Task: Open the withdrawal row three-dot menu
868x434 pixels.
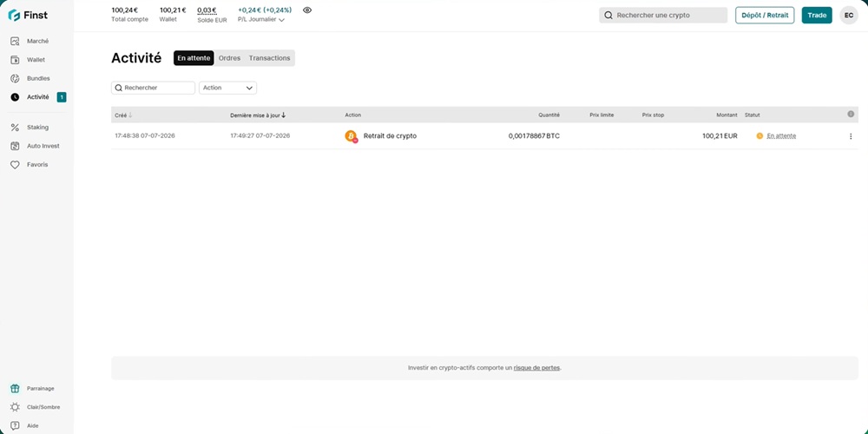Action: click(851, 136)
